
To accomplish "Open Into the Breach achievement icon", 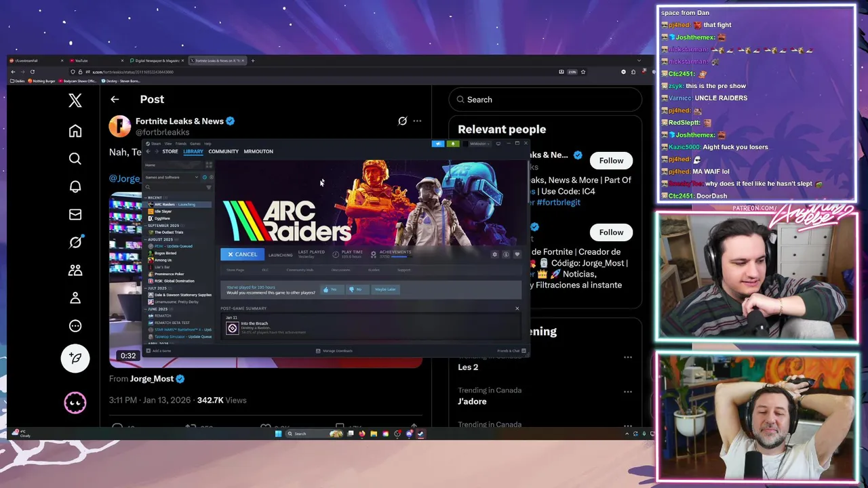I will (x=233, y=328).
